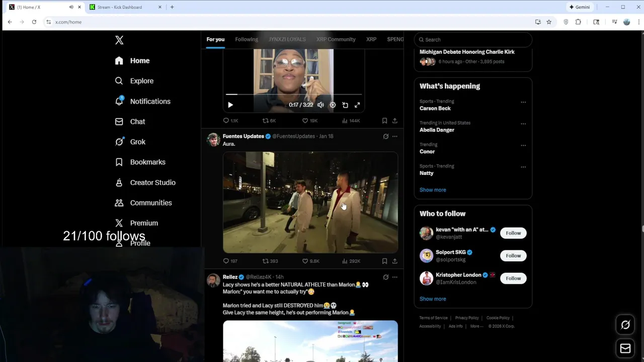Open a new browser tab
Screen dimensions: 644x362
click(x=172, y=7)
